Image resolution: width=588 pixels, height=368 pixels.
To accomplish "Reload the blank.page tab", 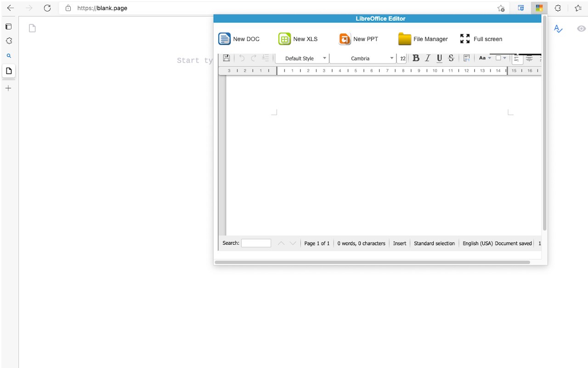I will 47,8.
